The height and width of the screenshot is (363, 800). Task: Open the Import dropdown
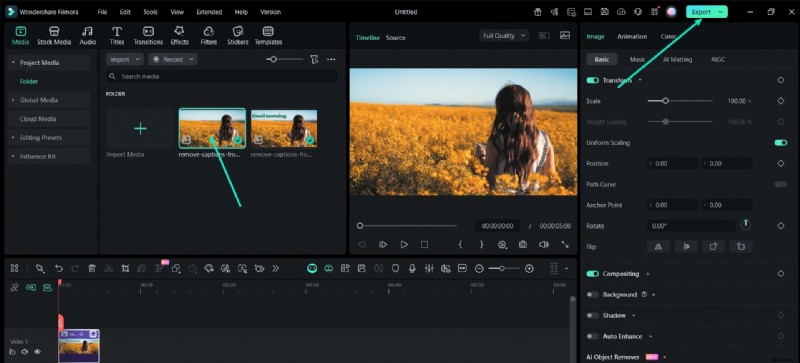pos(125,59)
